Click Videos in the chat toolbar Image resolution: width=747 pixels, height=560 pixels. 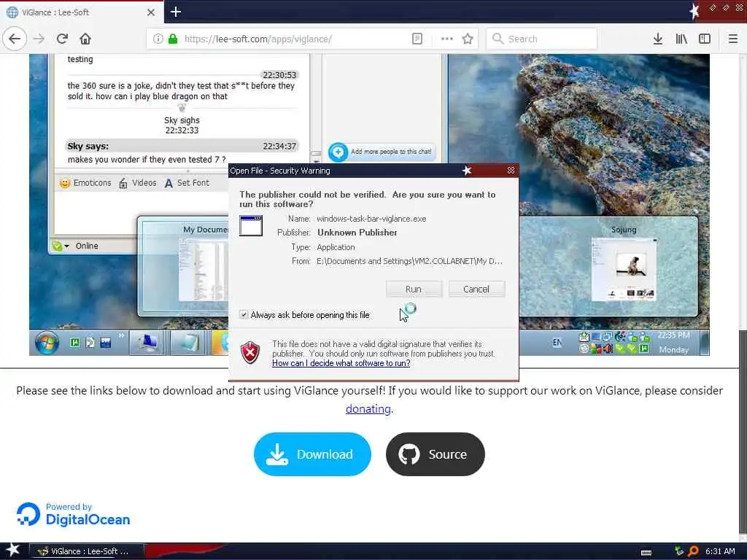tap(137, 183)
